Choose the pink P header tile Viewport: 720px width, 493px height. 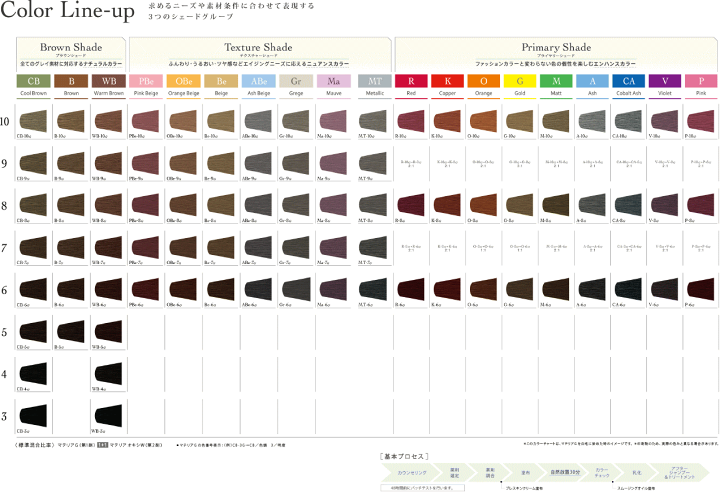(x=701, y=81)
